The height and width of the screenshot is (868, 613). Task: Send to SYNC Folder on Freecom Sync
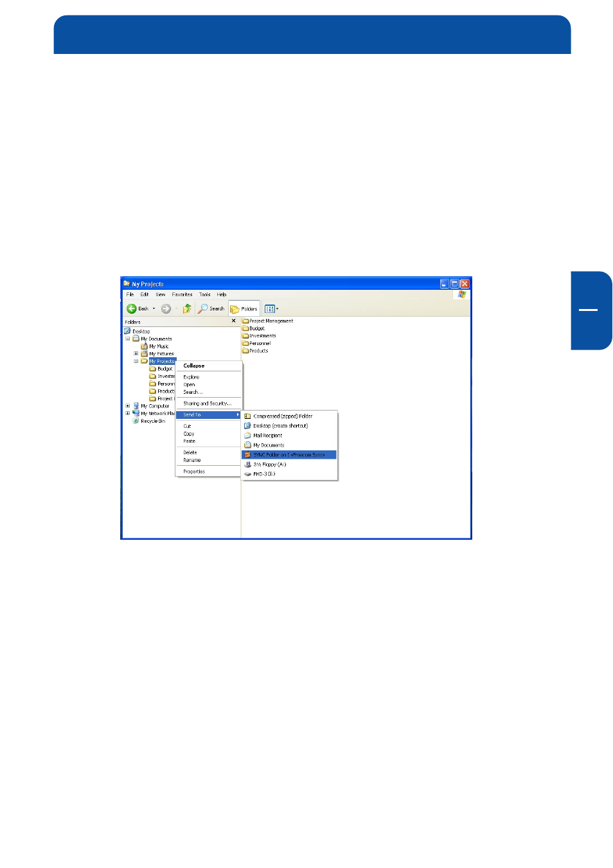pyautogui.click(x=289, y=455)
